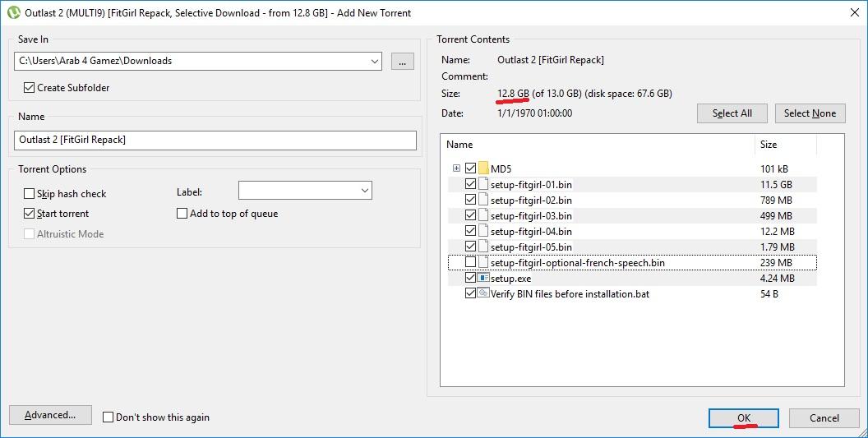
Task: Open the Save In path dropdown
Action: pyautogui.click(x=375, y=61)
